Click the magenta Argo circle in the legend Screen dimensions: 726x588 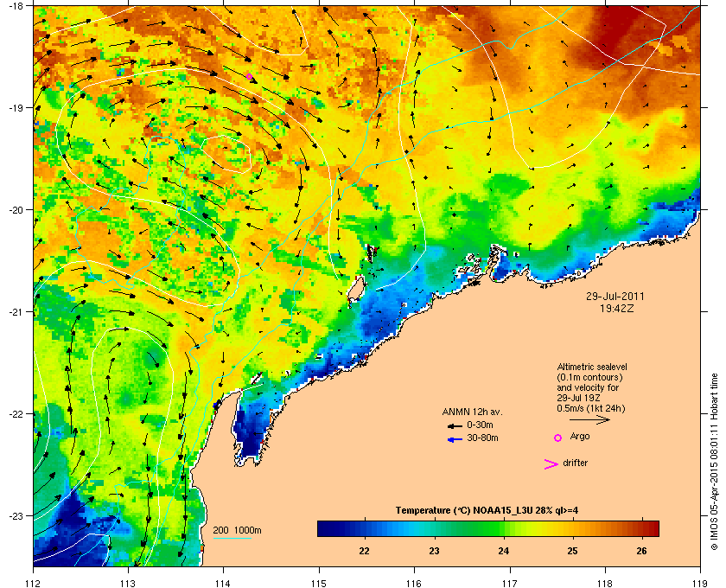[558, 438]
